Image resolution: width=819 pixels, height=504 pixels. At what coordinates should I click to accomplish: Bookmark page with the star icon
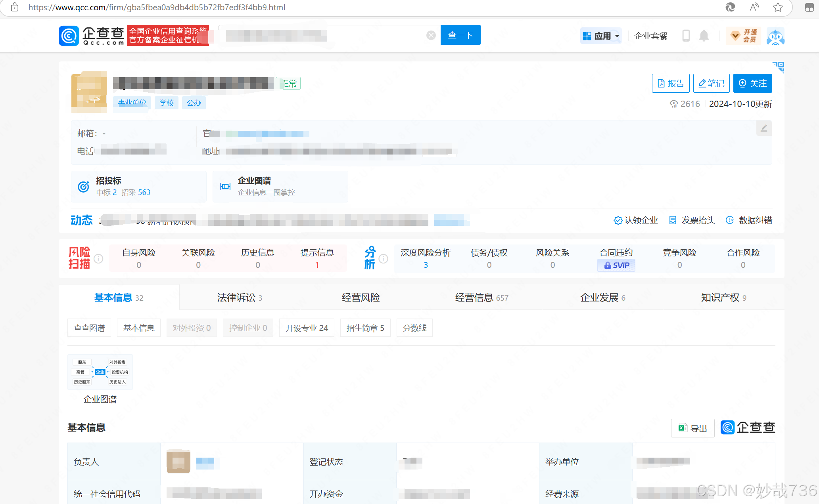tap(778, 7)
